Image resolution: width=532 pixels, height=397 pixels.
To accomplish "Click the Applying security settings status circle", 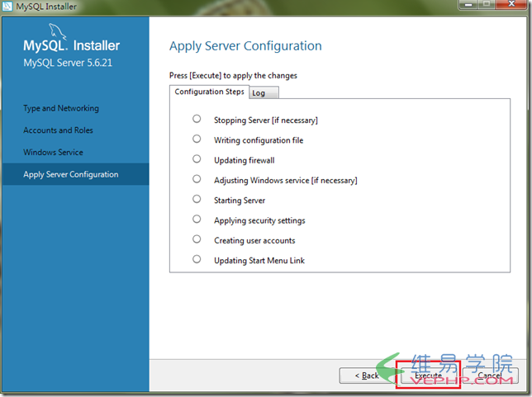I will click(x=197, y=219).
